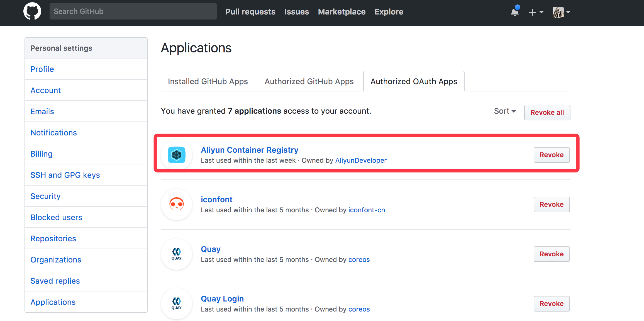644x321 pixels.
Task: Open the user avatar menu
Action: tap(561, 12)
